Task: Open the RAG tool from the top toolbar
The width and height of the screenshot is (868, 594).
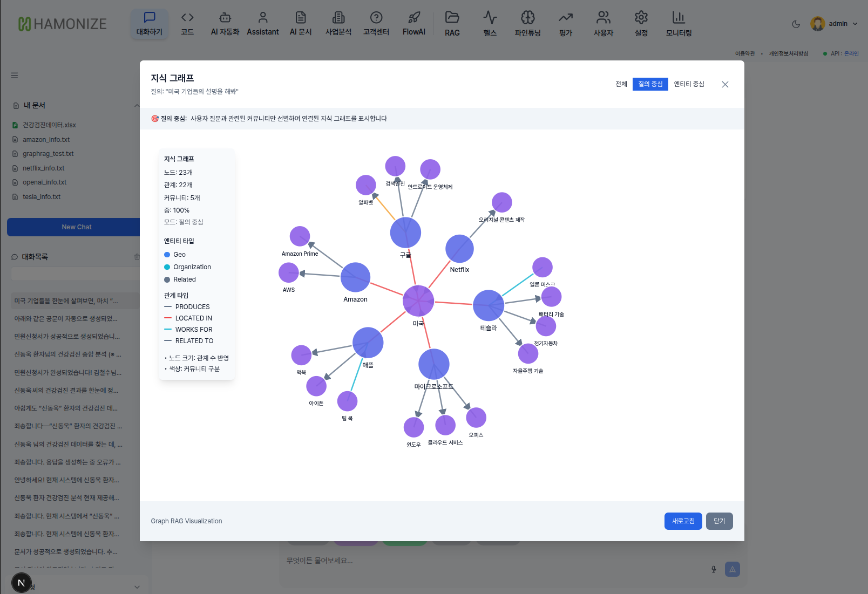Action: pos(452,23)
